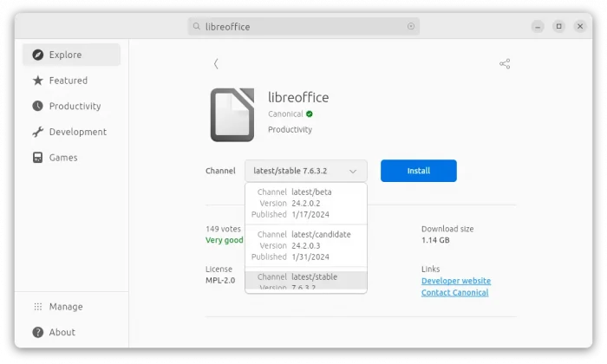Image resolution: width=607 pixels, height=364 pixels.
Task: Click the share icon
Action: [x=505, y=64]
